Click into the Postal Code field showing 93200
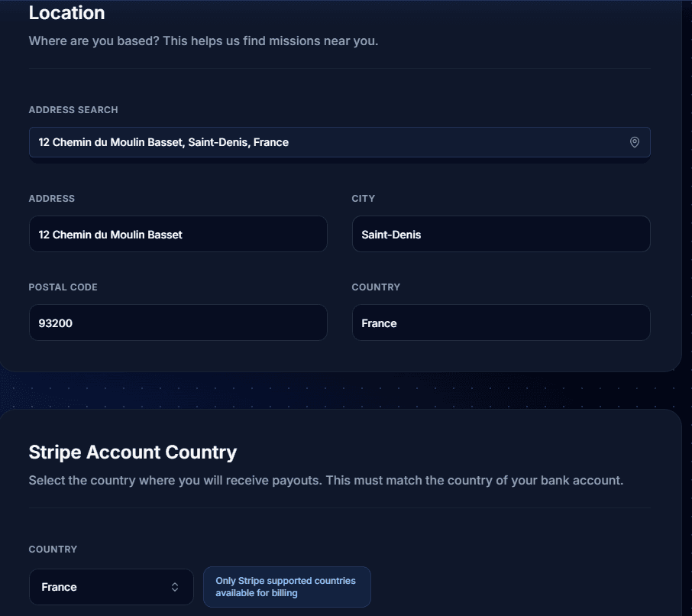This screenshot has height=616, width=692. click(x=177, y=323)
